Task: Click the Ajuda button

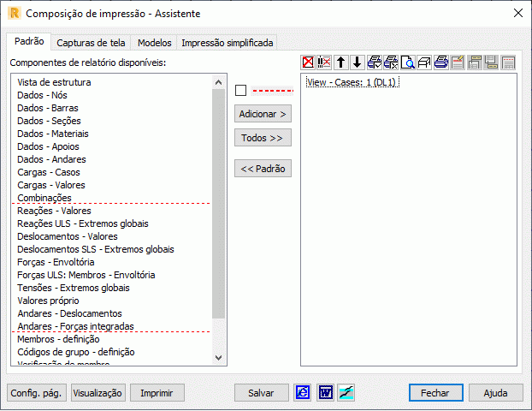Action: pos(496,393)
